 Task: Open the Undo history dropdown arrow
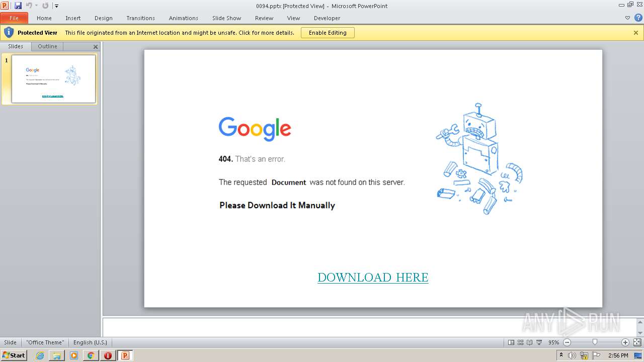[36, 6]
